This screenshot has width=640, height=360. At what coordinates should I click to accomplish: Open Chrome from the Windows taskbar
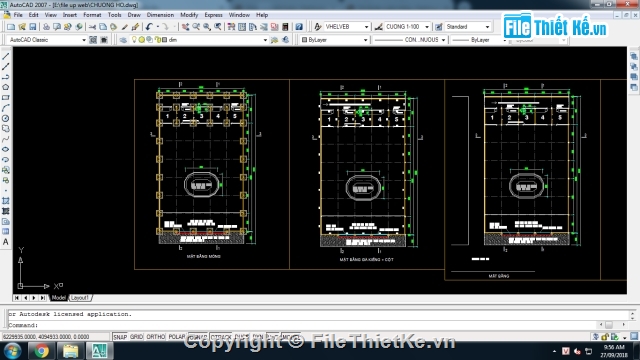click(41, 351)
